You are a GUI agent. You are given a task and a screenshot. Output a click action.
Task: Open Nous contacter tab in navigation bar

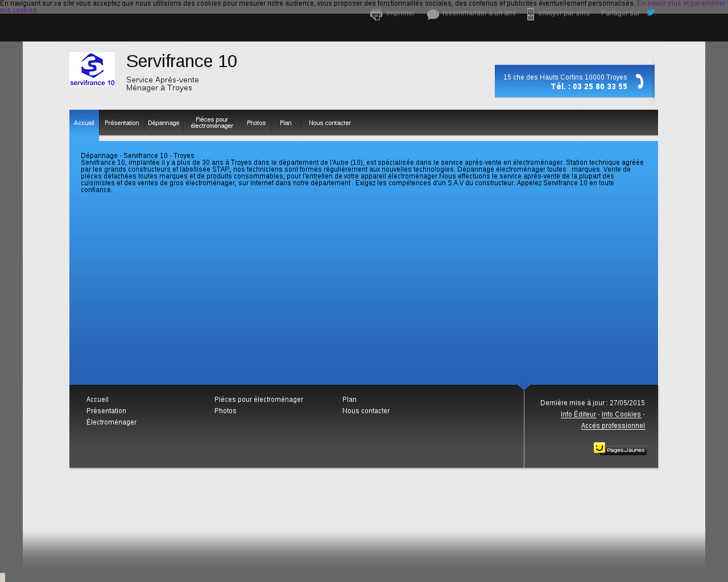tap(330, 123)
